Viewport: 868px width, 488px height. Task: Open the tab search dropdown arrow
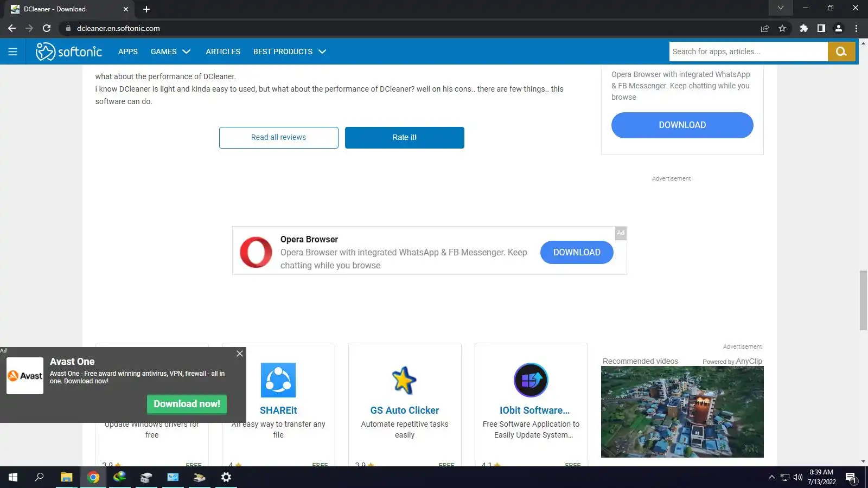click(x=781, y=8)
